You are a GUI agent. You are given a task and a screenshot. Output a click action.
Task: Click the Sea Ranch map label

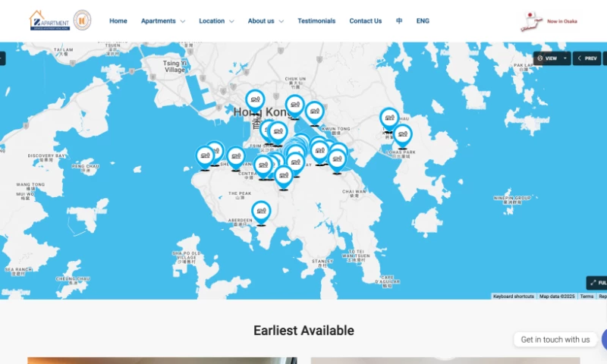pyautogui.click(x=18, y=271)
